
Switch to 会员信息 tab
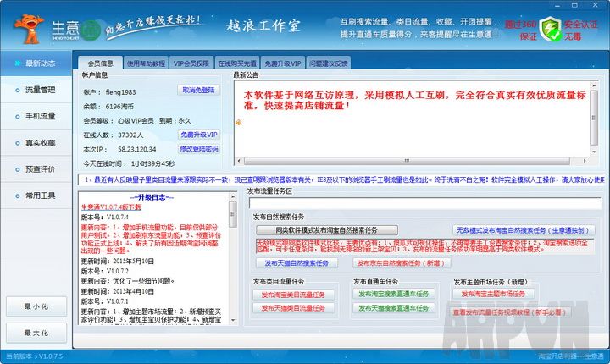(100, 63)
